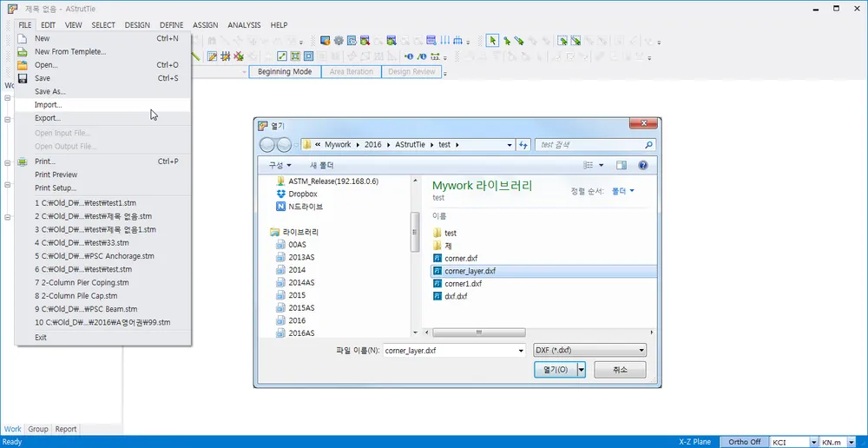This screenshot has height=448, width=868.
Task: Choose Export... in the File menu
Action: pos(103,118)
